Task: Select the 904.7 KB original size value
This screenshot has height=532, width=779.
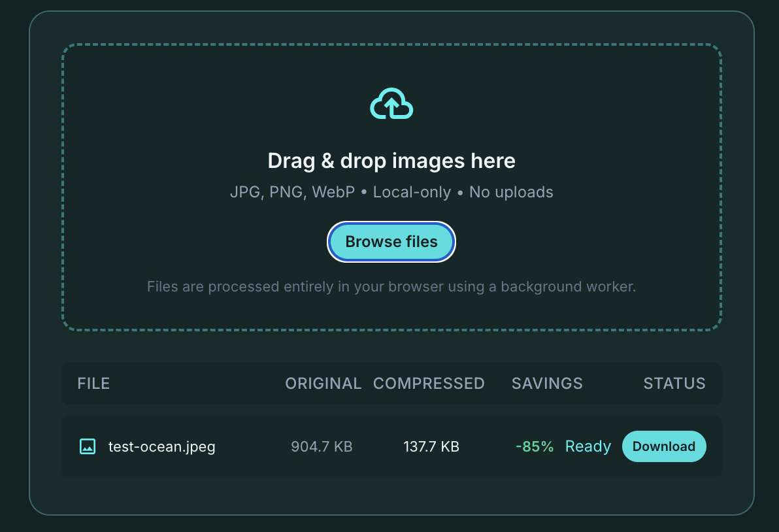Action: [322, 446]
